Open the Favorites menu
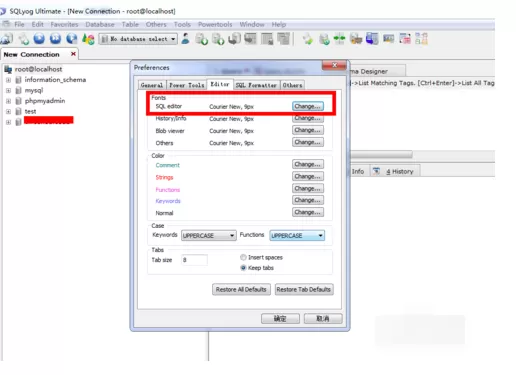The image size is (516, 375). click(64, 24)
